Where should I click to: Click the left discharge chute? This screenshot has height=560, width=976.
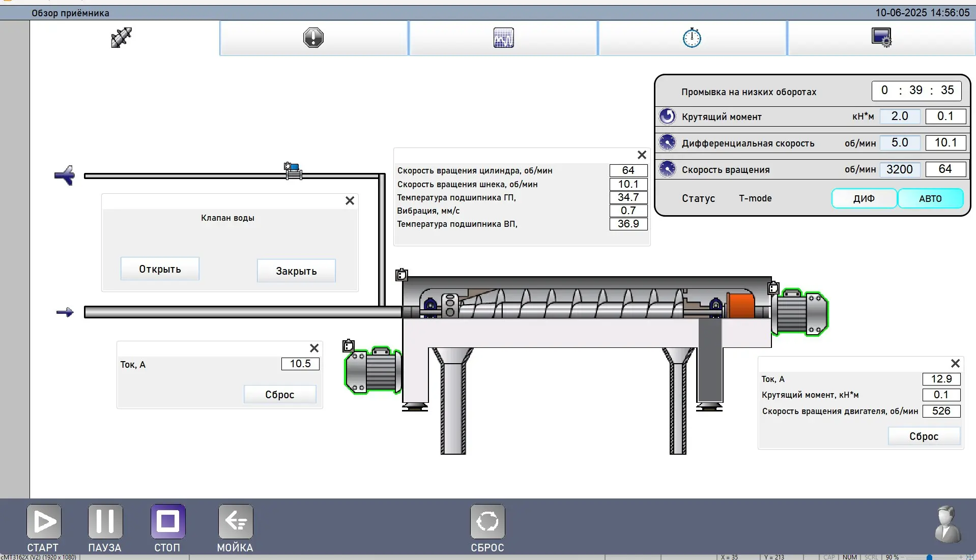(453, 401)
